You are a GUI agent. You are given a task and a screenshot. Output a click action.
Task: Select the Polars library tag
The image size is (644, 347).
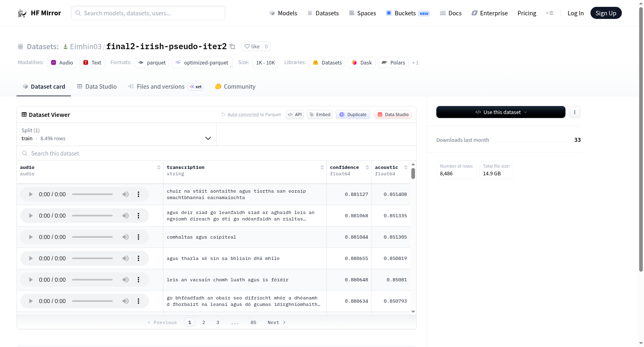coord(393,62)
